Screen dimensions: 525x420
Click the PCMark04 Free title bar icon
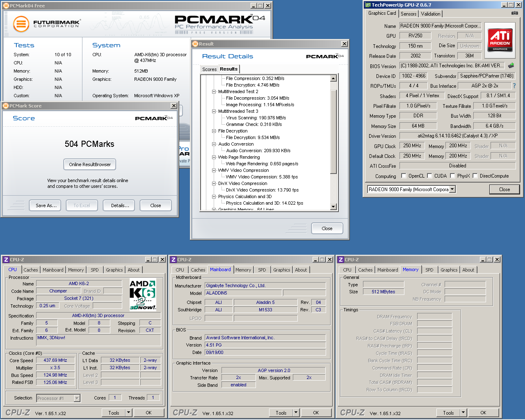6,6
